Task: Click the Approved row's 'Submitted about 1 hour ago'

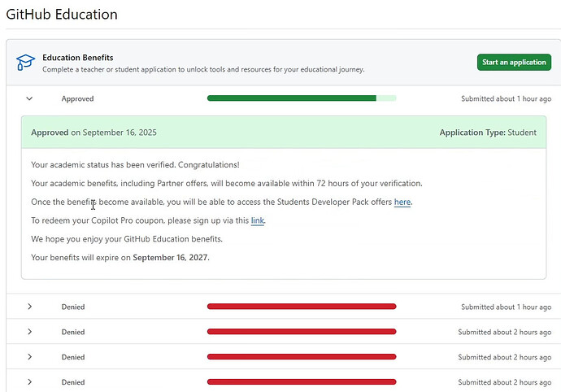Action: (x=506, y=98)
